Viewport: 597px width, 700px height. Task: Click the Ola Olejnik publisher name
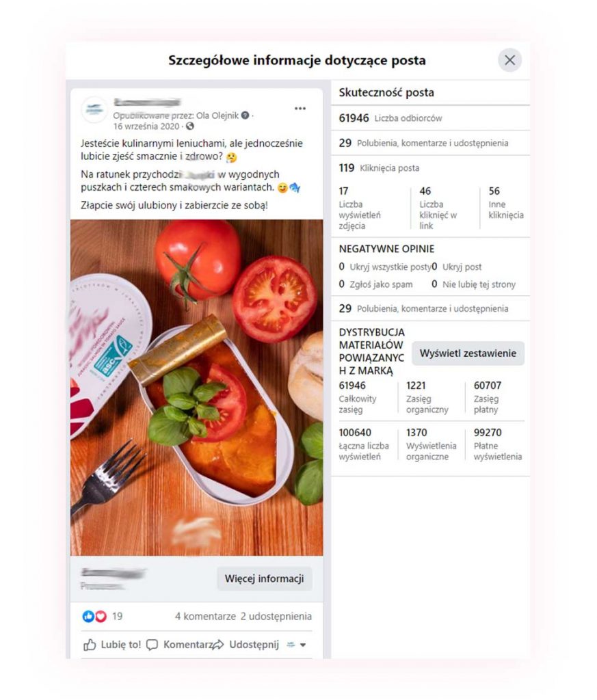coord(217,116)
